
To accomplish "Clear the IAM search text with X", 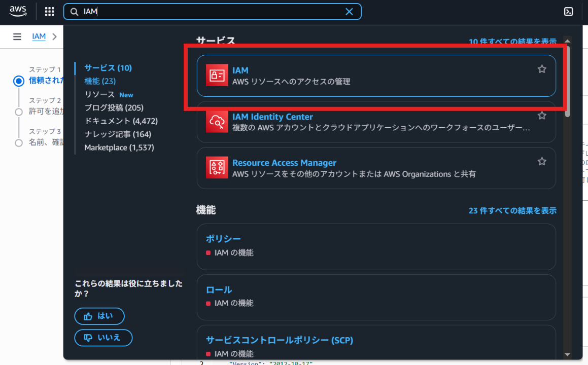I will [349, 12].
